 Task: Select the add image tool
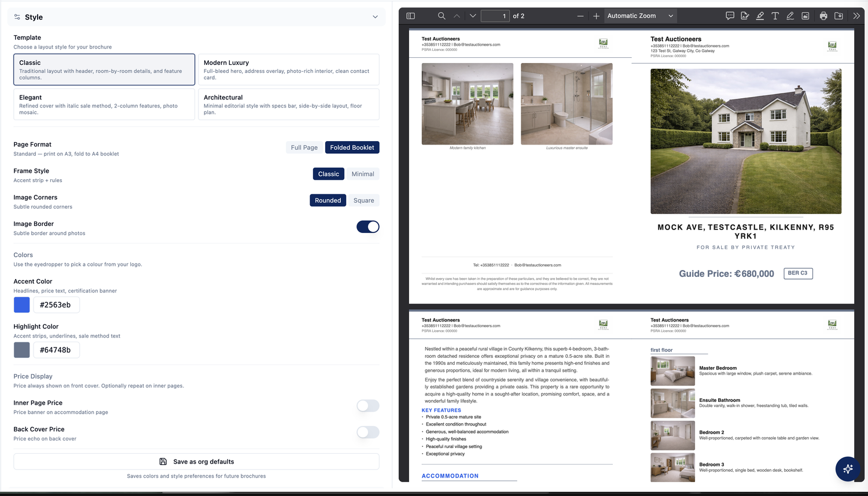805,16
